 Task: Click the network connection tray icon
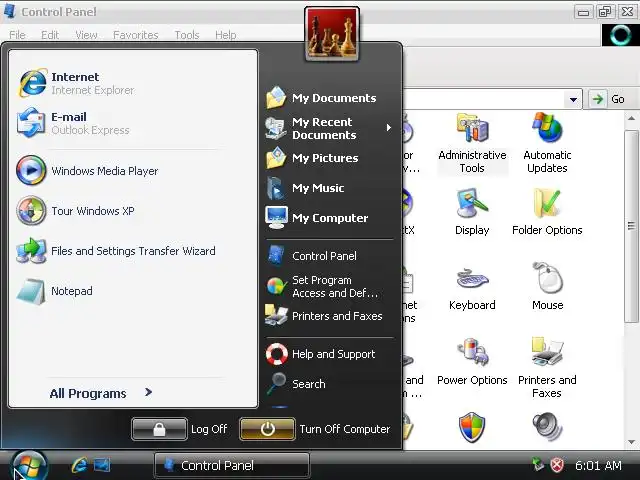(x=538, y=465)
